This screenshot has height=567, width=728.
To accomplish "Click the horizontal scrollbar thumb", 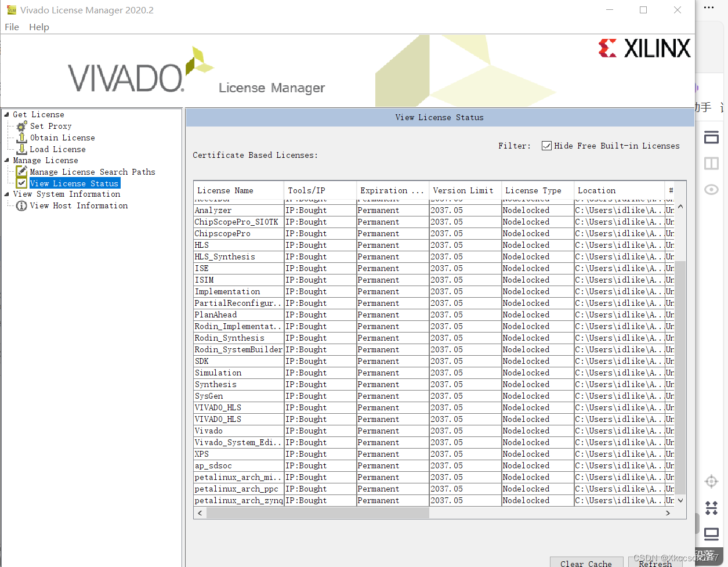I will (318, 513).
